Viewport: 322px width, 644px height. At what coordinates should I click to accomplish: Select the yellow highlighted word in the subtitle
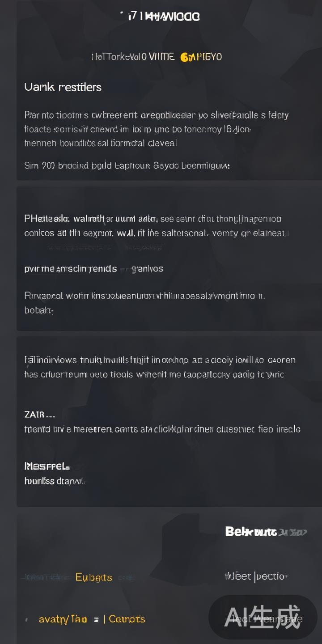click(201, 57)
